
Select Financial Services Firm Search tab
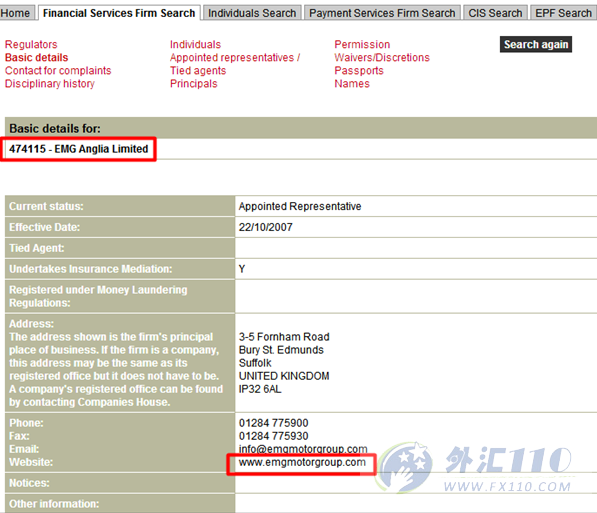click(x=119, y=13)
